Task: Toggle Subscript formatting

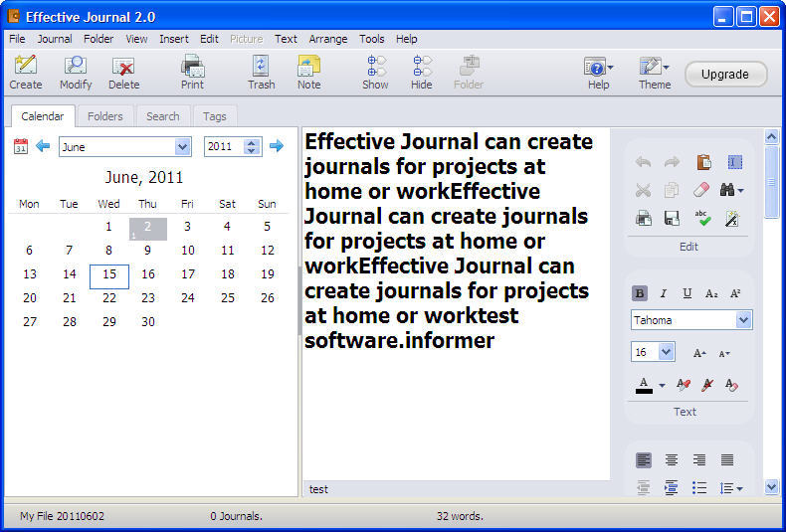Action: 711,293
